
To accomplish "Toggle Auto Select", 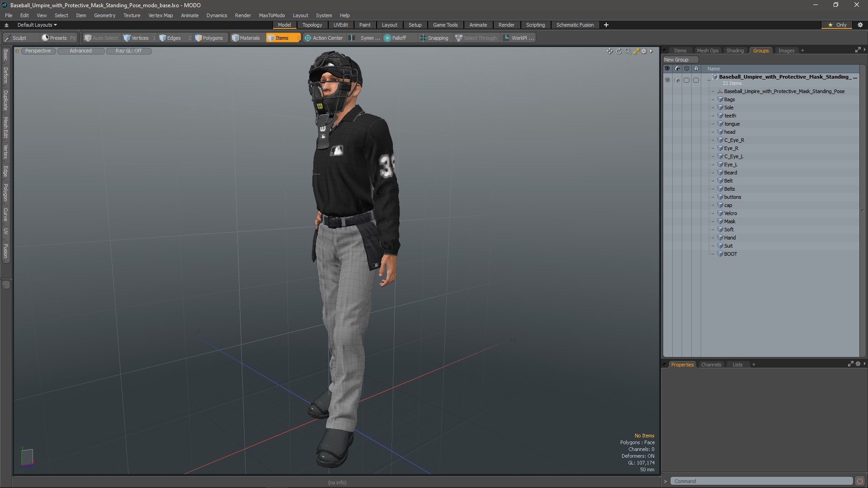I will [101, 38].
